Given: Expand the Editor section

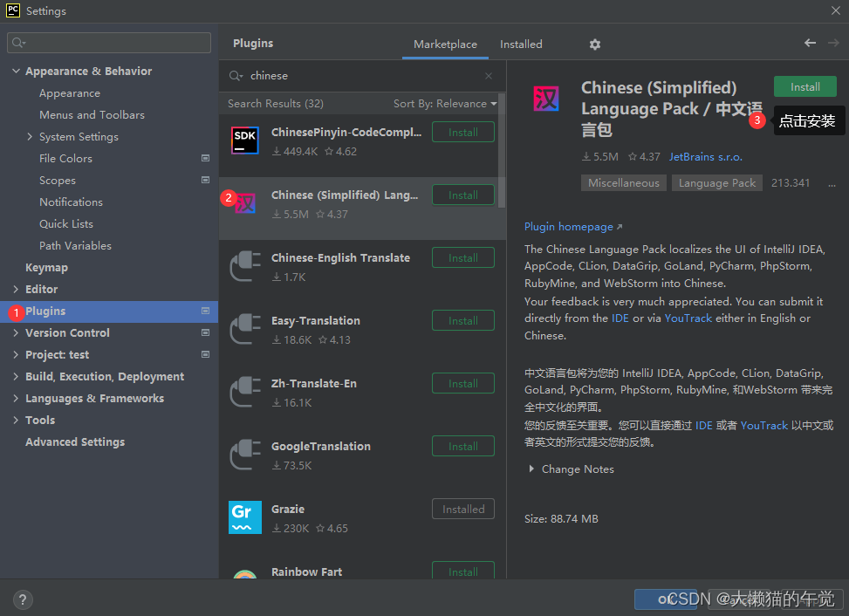Looking at the screenshot, I should point(16,289).
